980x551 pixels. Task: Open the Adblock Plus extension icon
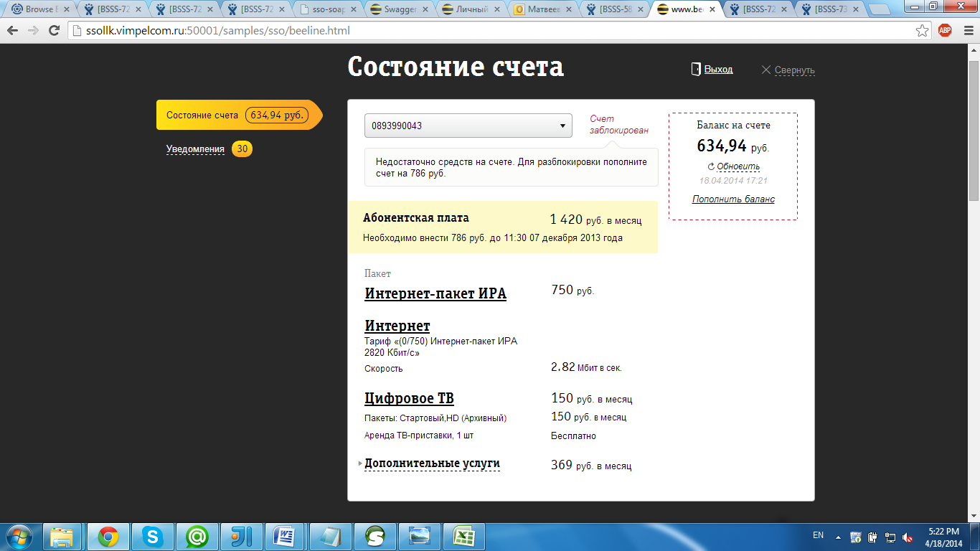(945, 30)
